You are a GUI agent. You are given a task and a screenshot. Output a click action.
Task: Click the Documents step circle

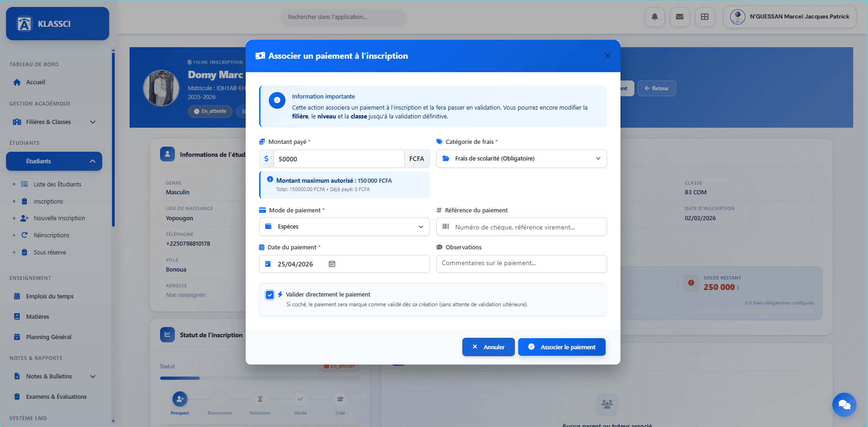[x=220, y=399]
